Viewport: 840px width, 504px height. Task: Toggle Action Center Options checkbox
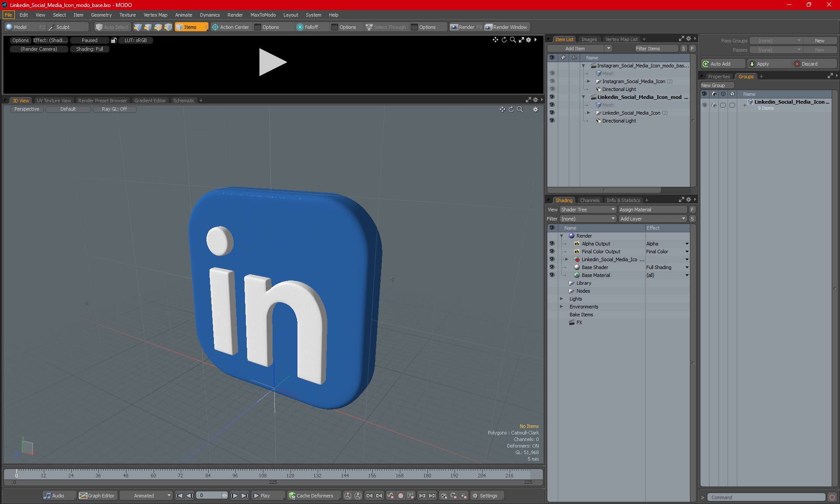pyautogui.click(x=258, y=27)
